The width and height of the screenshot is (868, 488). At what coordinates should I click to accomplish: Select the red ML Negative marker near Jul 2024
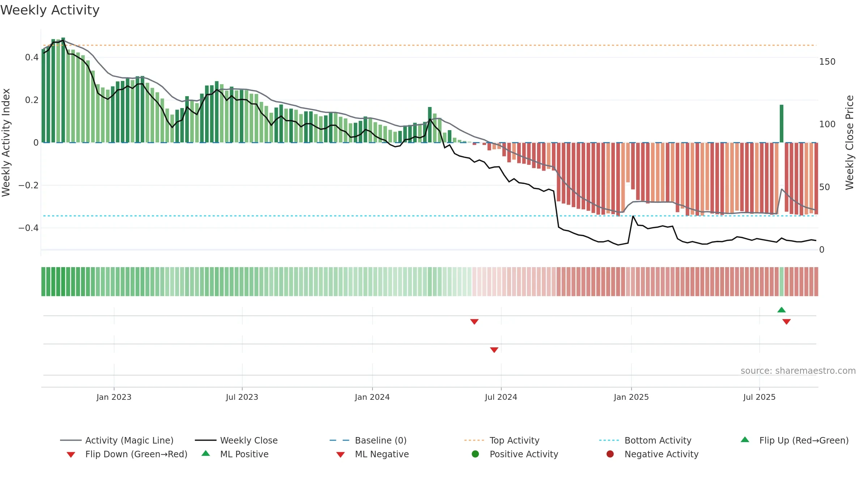[x=494, y=350]
